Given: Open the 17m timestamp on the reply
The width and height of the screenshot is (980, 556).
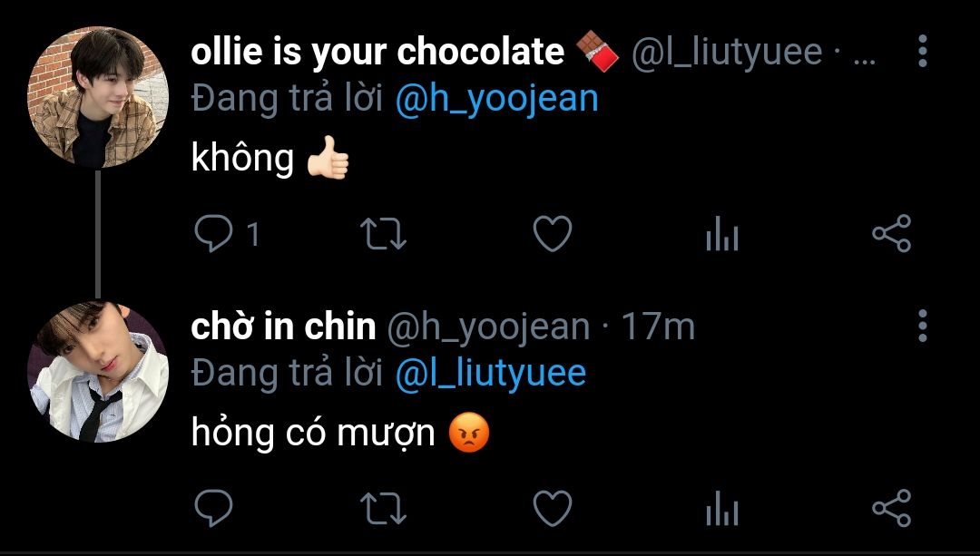Looking at the screenshot, I should pos(658,327).
